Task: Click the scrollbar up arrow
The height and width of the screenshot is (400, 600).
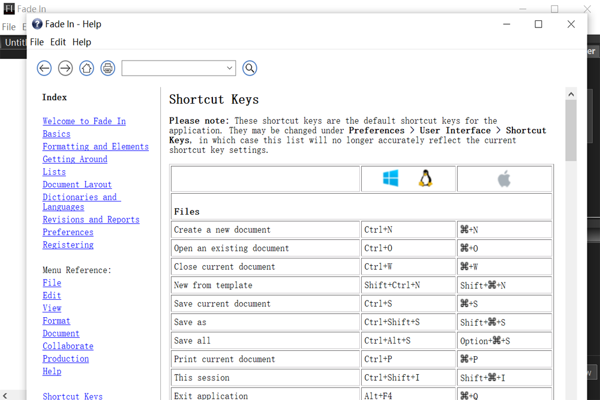Action: point(572,95)
